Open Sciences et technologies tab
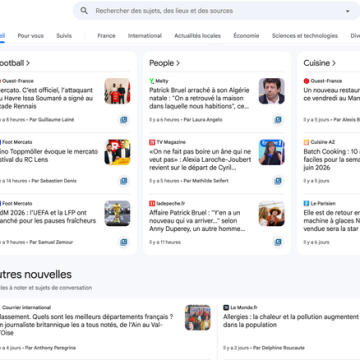Viewport: 360px width, 360px height. (x=305, y=36)
